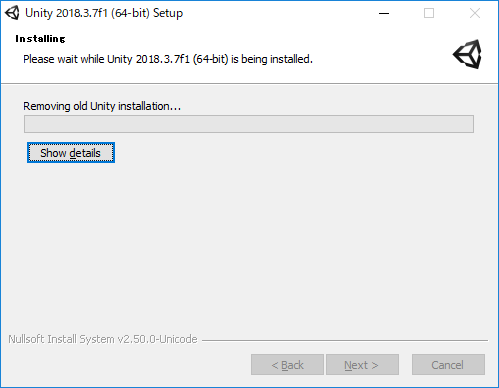Click the "Installing" header title
The height and width of the screenshot is (388, 499).
pyautogui.click(x=40, y=39)
